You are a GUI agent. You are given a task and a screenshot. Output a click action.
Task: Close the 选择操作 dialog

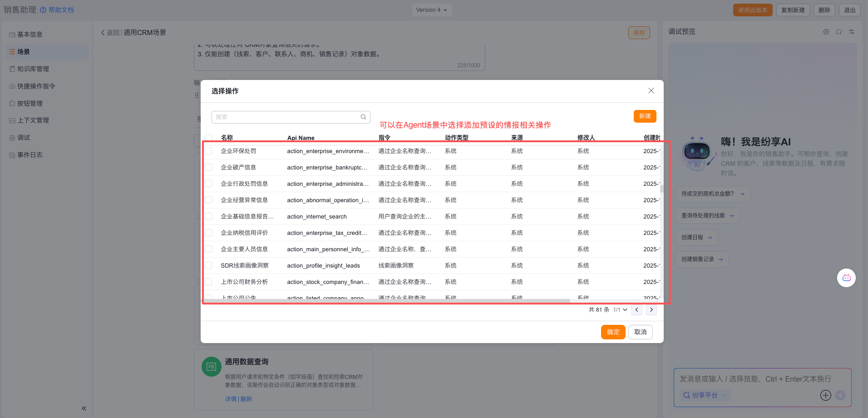651,91
